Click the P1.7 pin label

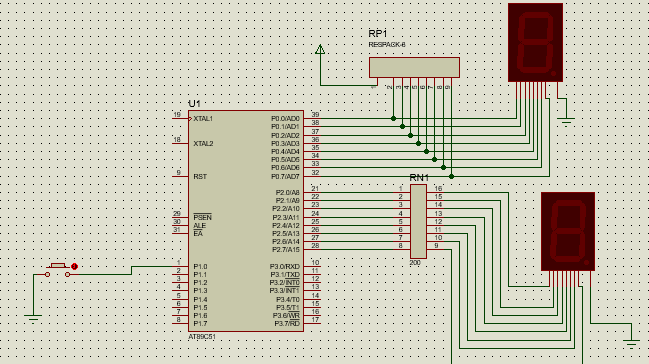click(x=200, y=323)
